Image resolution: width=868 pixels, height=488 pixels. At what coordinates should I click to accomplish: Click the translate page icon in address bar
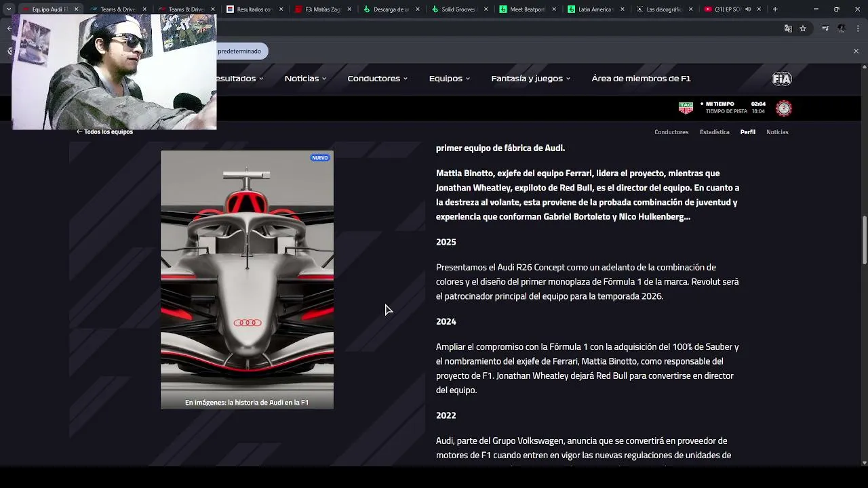pos(788,28)
